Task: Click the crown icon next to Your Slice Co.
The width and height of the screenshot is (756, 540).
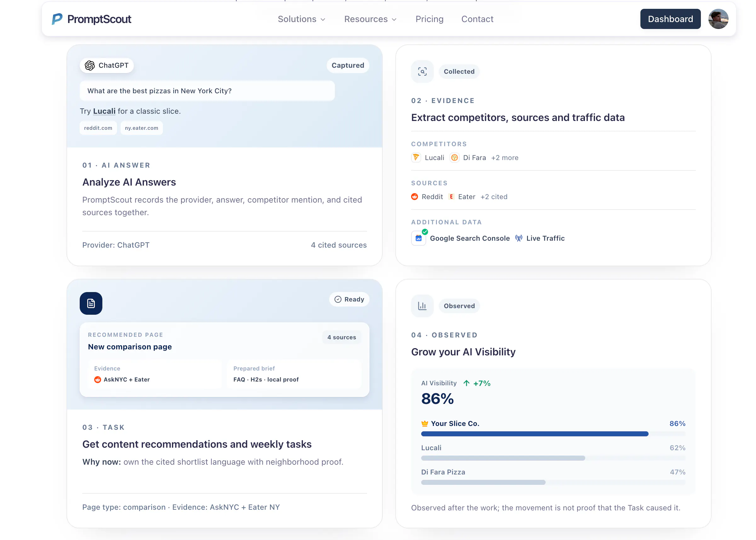Action: tap(425, 424)
